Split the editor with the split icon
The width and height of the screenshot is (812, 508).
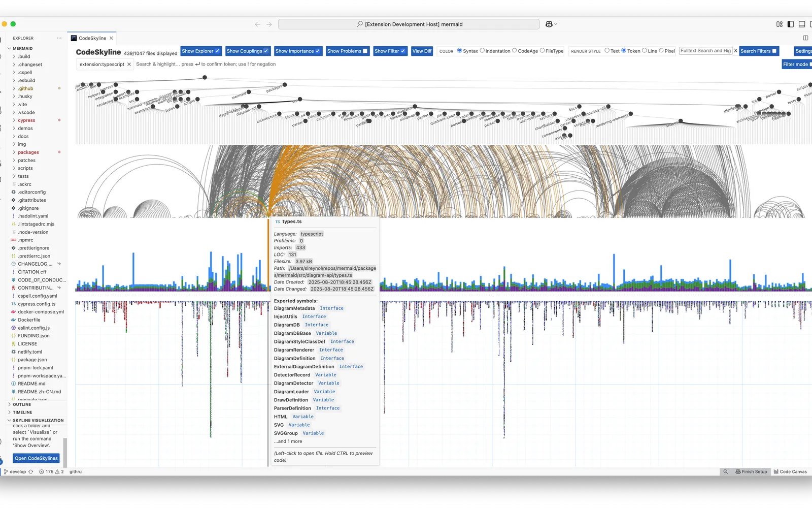(805, 38)
